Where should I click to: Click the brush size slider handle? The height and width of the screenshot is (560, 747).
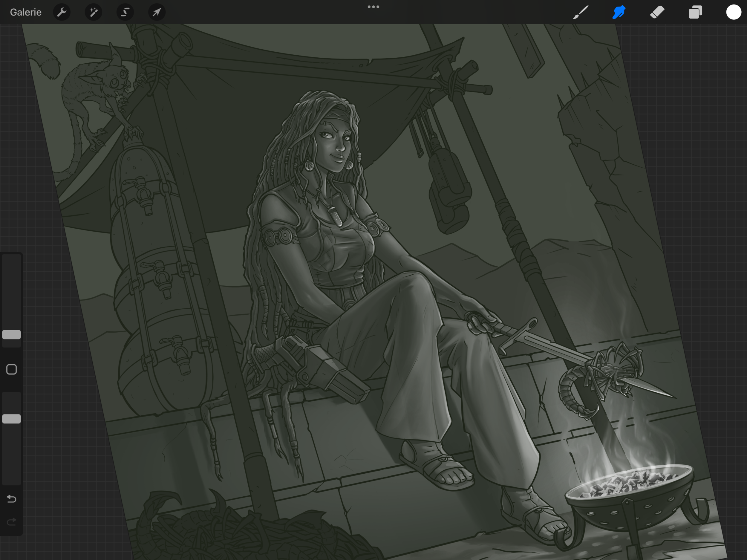point(11,334)
